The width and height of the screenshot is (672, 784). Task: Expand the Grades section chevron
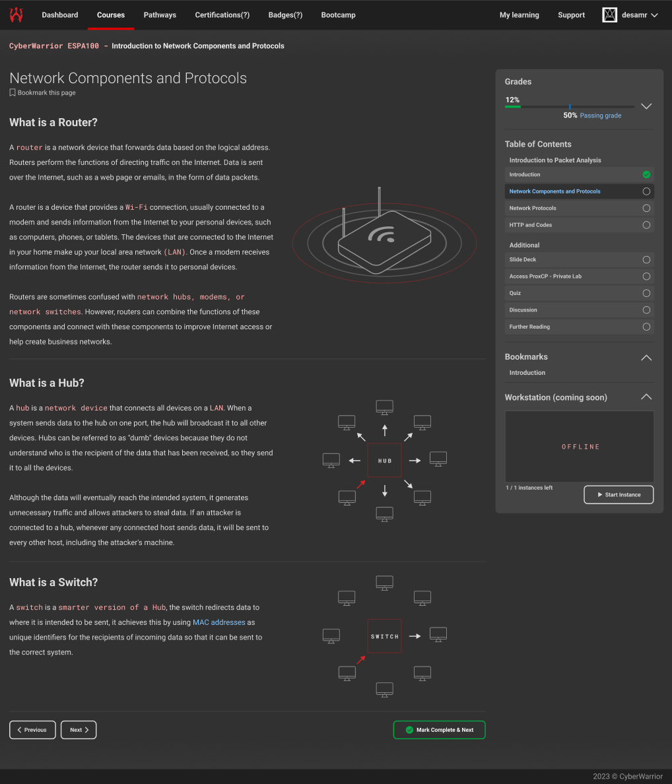646,106
